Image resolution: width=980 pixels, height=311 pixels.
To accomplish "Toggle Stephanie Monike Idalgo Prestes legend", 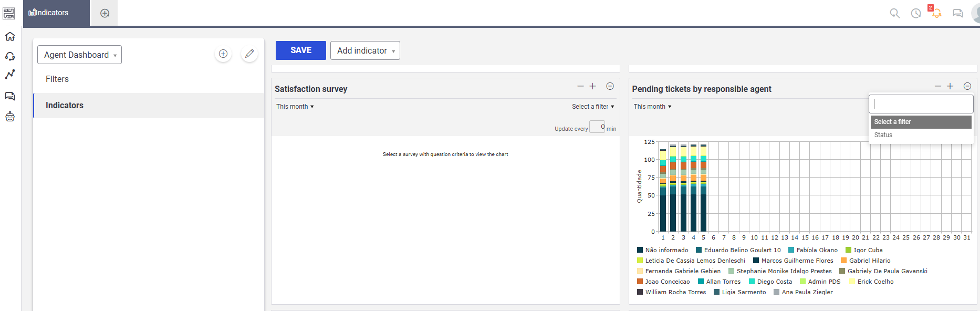I will 780,271.
